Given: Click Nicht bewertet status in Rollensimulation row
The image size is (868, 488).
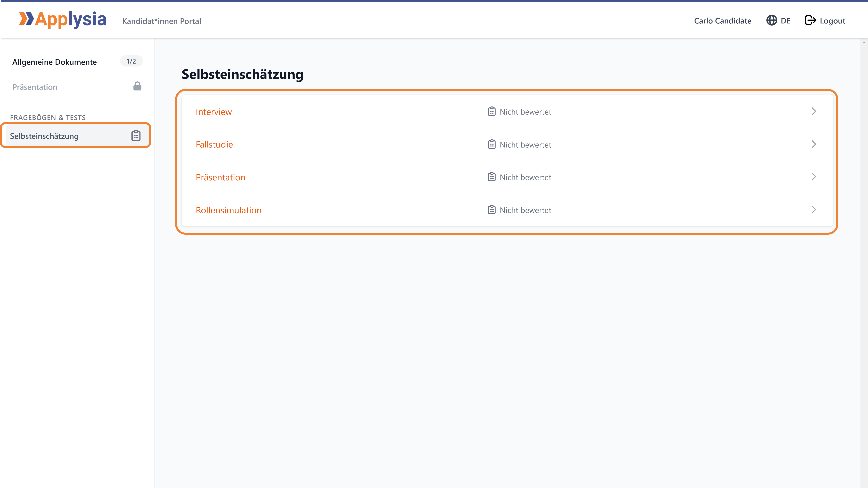Looking at the screenshot, I should click(x=525, y=210).
